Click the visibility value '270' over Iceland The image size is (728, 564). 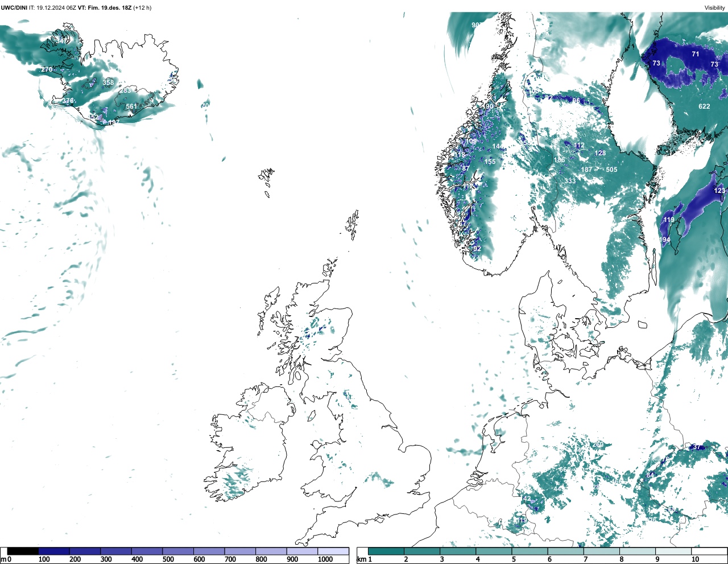click(47, 69)
